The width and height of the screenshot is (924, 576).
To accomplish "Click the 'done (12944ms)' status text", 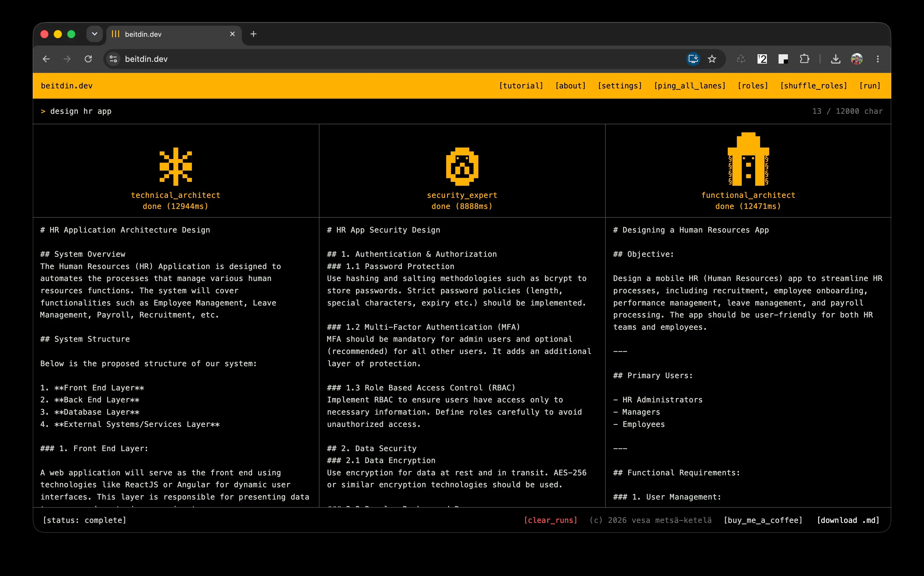I will click(175, 206).
